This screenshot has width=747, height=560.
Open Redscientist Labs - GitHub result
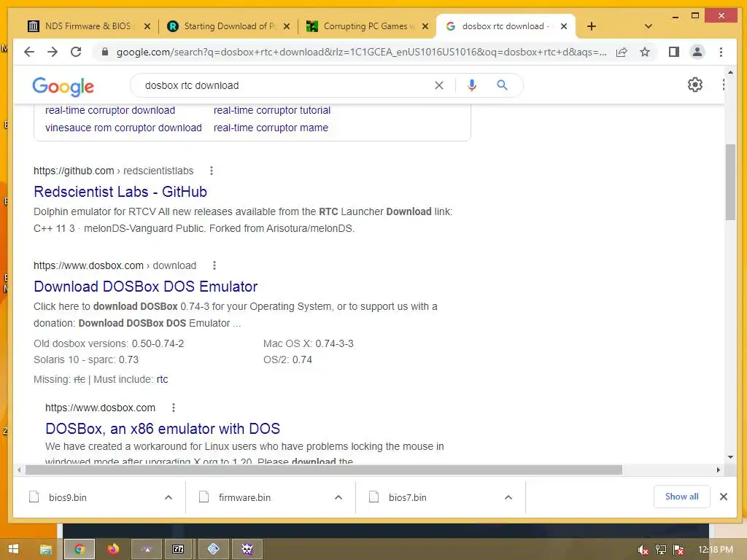(120, 192)
